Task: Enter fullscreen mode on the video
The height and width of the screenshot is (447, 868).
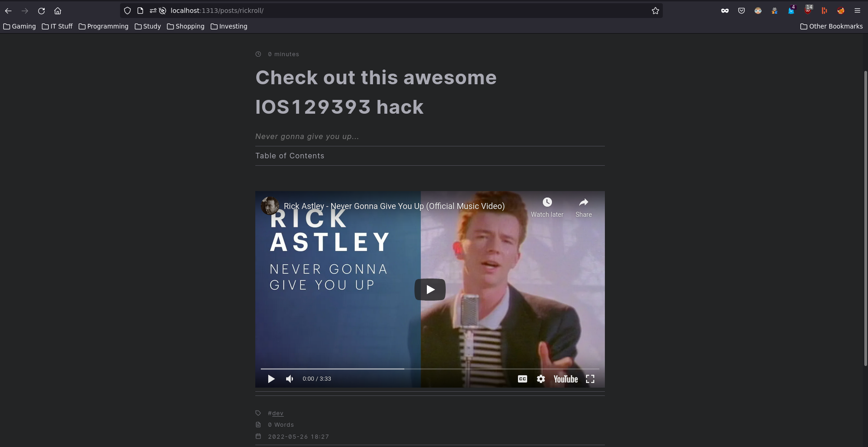Action: [x=590, y=379]
